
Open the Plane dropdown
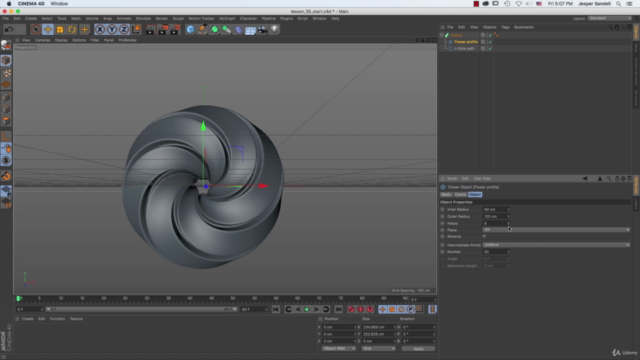point(556,230)
